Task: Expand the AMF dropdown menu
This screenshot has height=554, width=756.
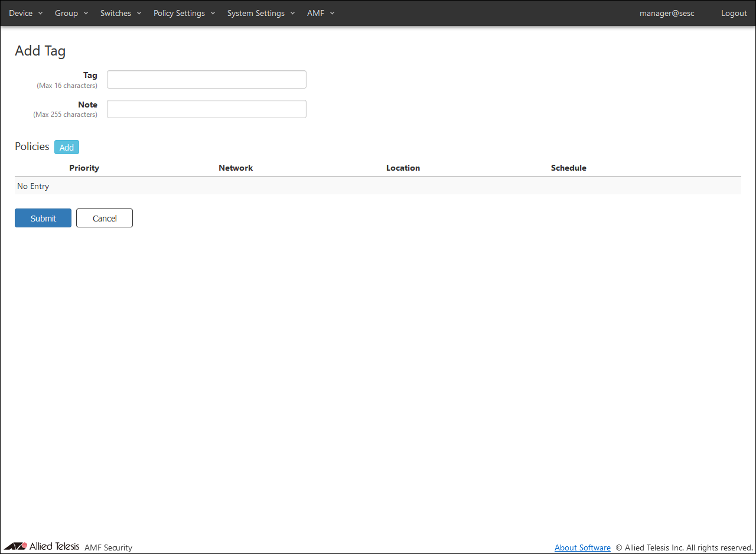Action: pyautogui.click(x=320, y=13)
